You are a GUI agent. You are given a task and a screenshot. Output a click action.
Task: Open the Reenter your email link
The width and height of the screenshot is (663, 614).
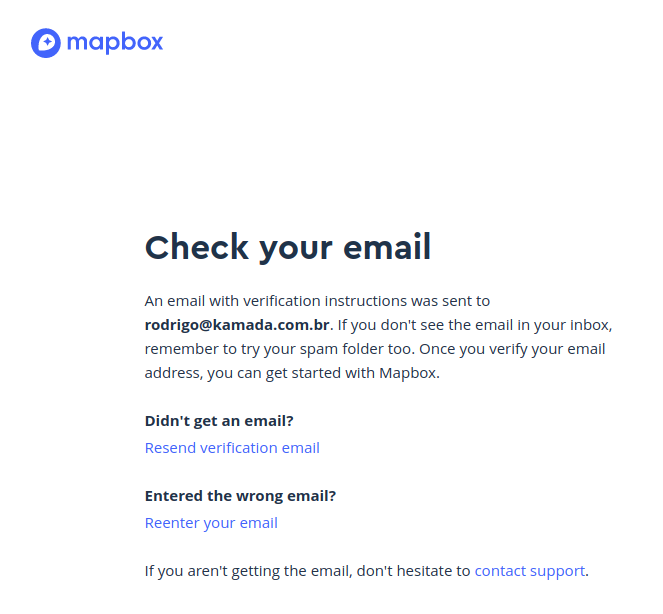coord(211,523)
